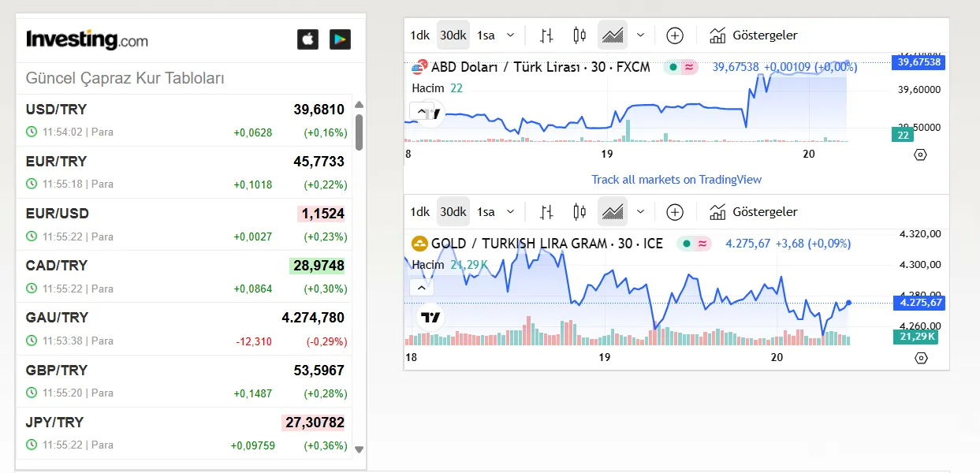Click the 4.275,67 price label on axis

click(919, 302)
